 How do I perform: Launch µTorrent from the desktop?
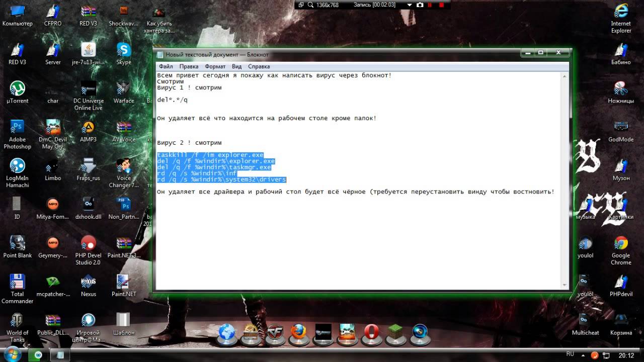point(17,93)
